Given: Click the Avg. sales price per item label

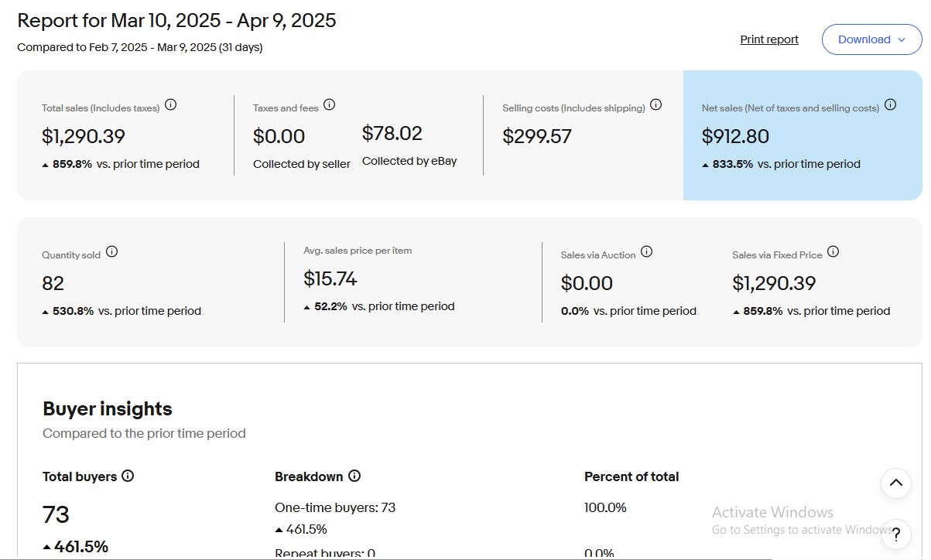Looking at the screenshot, I should point(358,251).
